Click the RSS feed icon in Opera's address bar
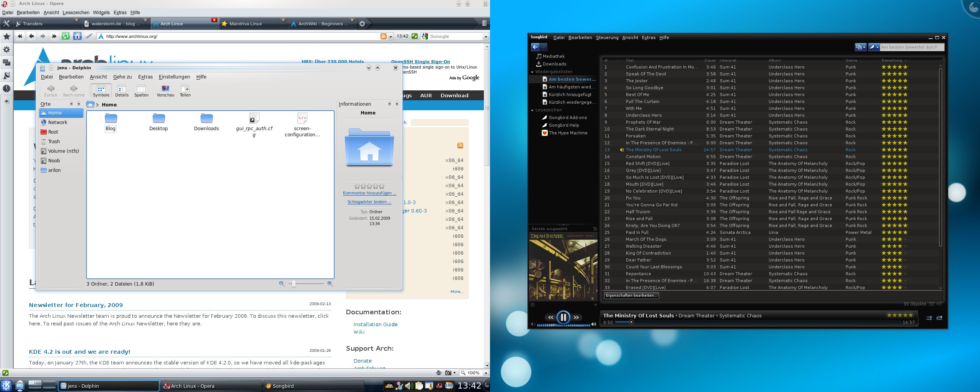Screen dimensions: 980x392 [x=384, y=36]
